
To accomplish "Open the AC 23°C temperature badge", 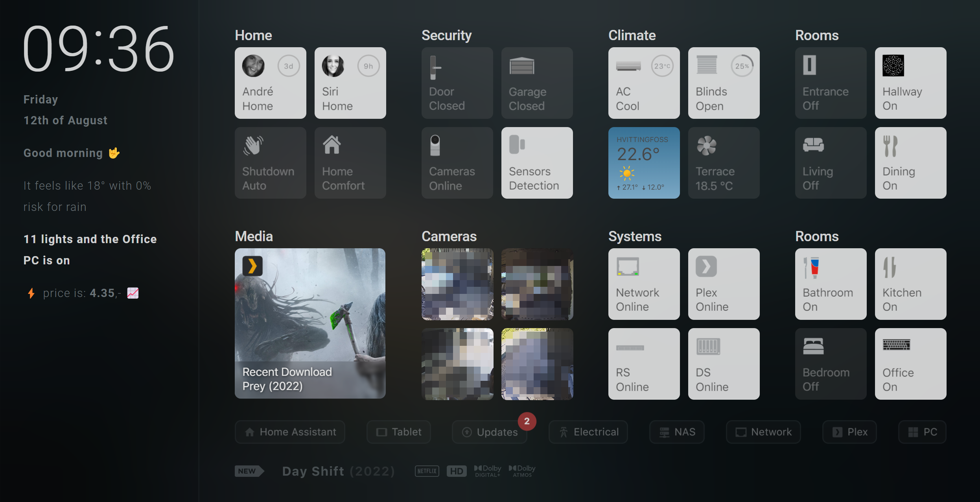I will click(662, 66).
